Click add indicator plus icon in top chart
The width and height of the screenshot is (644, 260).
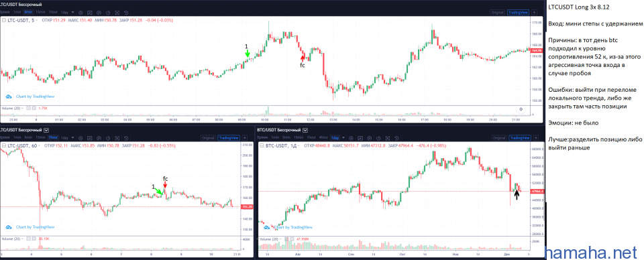pos(80,13)
